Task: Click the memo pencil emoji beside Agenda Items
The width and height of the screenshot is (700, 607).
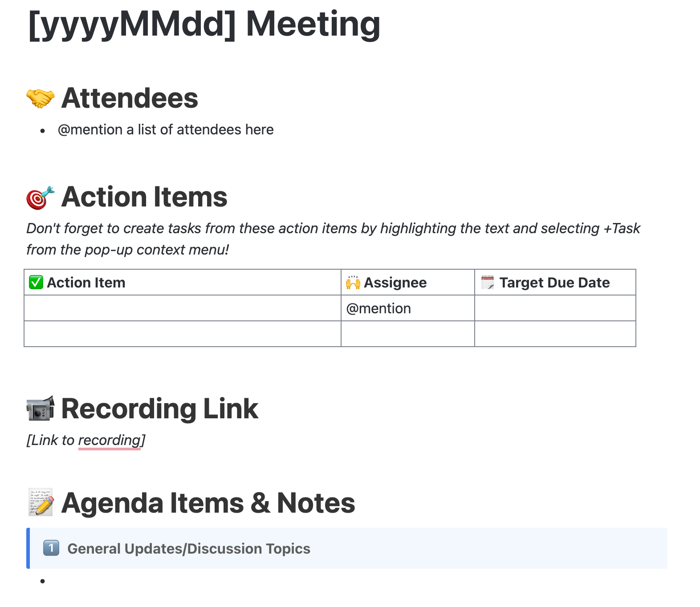Action: (x=41, y=502)
